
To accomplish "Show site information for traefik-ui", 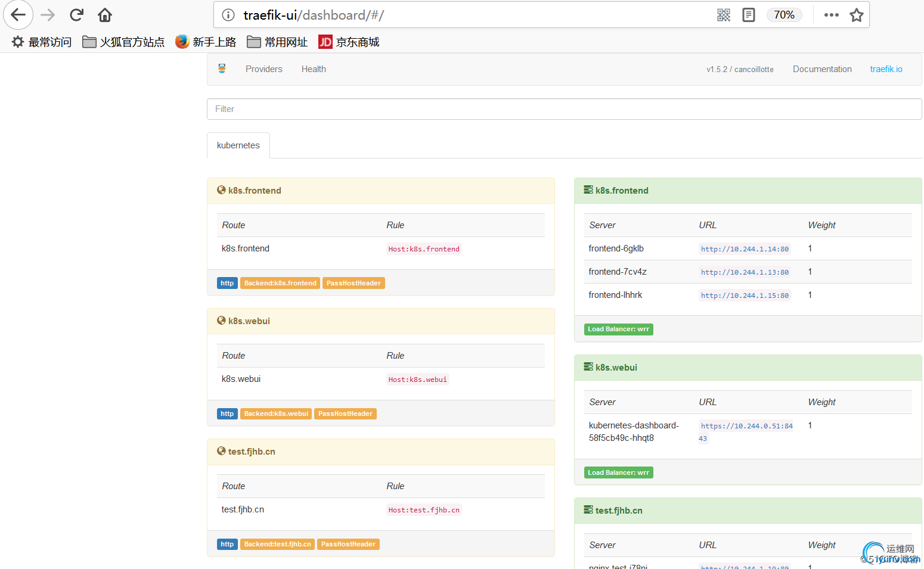I will (x=228, y=15).
